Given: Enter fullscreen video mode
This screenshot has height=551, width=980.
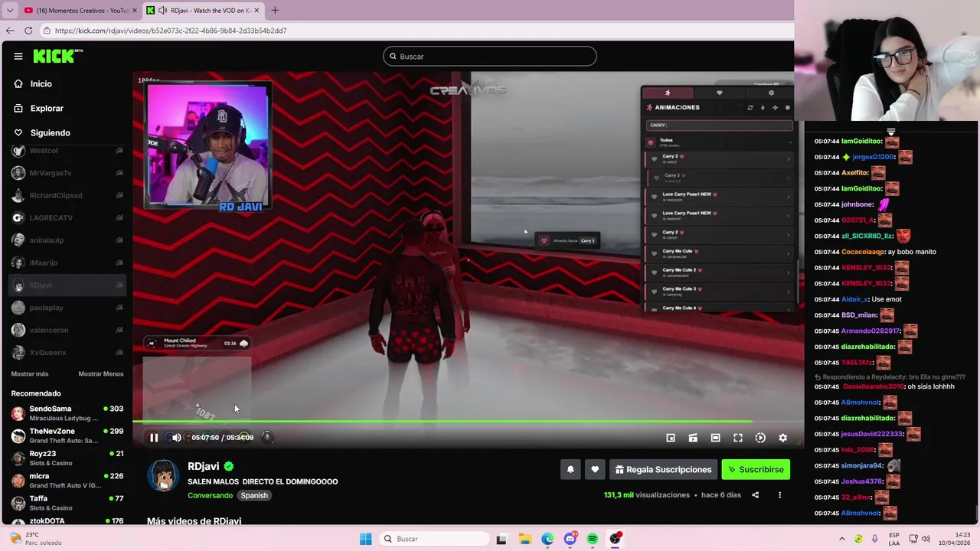Looking at the screenshot, I should (x=738, y=438).
